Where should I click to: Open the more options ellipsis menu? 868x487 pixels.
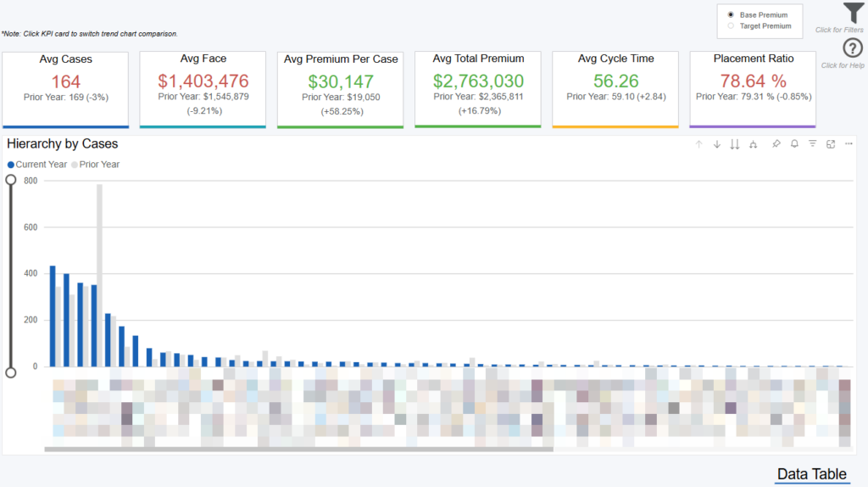849,144
